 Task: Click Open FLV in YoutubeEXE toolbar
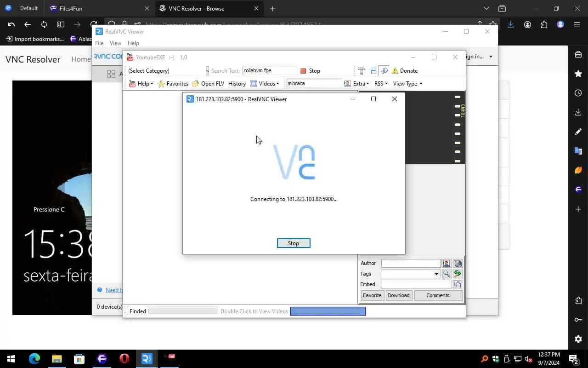pos(208,83)
